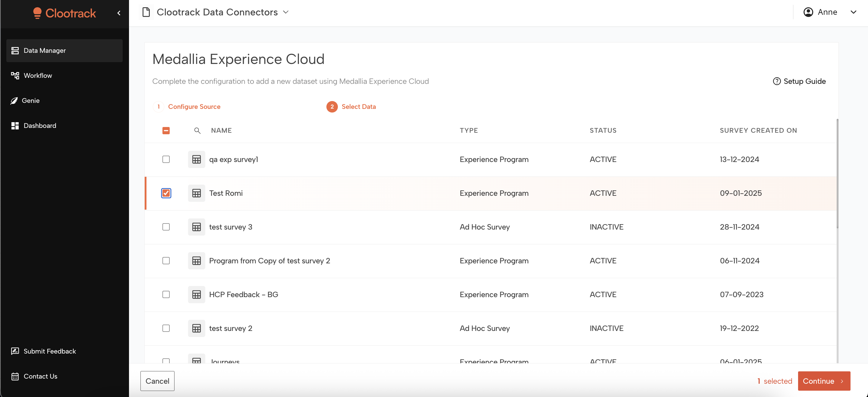The height and width of the screenshot is (397, 868).
Task: Click the '1 selected' counter
Action: pos(774,381)
